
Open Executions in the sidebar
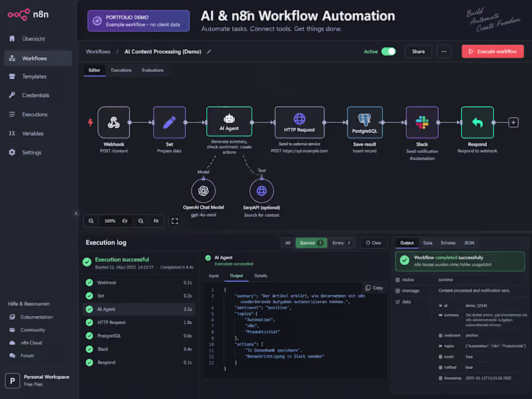(38, 114)
